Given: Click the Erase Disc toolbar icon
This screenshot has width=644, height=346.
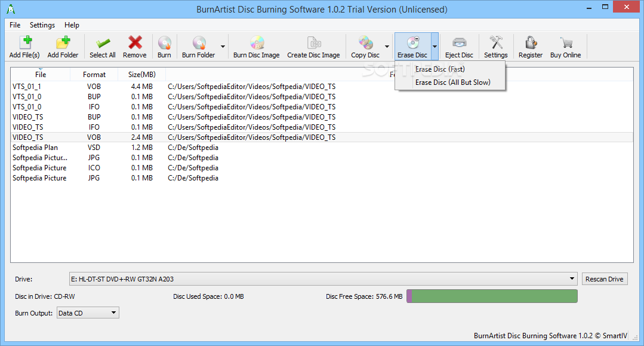Looking at the screenshot, I should (412, 42).
